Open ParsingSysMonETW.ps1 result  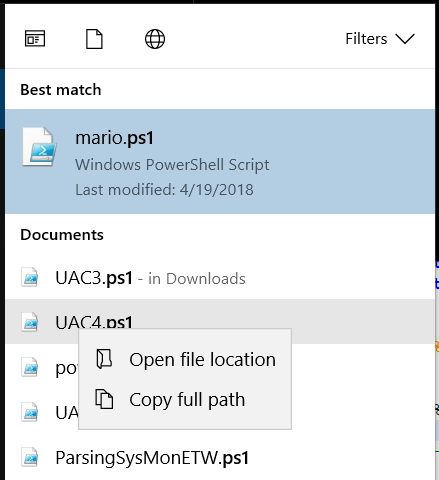point(220,457)
